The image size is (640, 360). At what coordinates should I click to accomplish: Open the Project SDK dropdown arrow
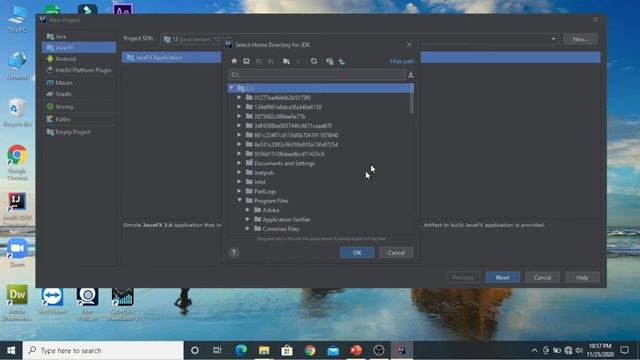(553, 39)
